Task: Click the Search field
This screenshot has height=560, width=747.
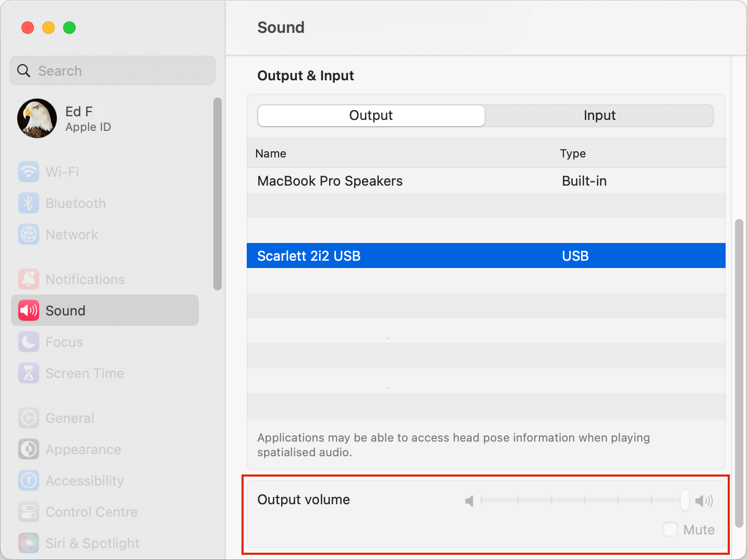Action: click(112, 70)
